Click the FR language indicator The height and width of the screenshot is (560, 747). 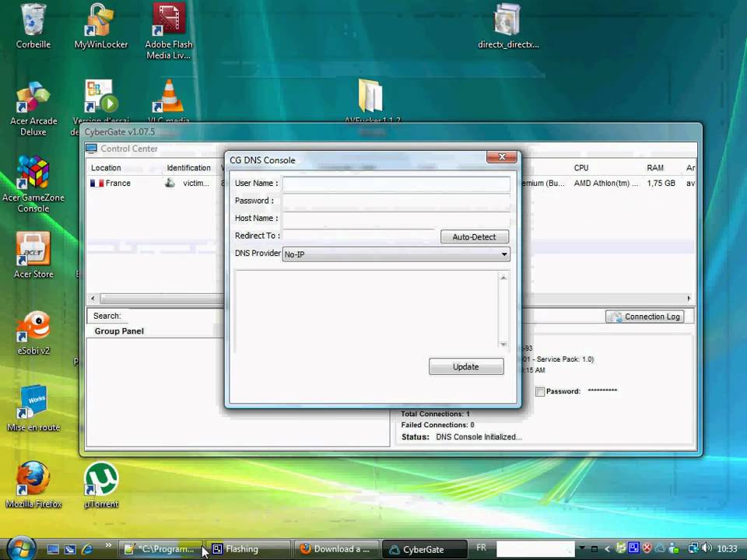click(481, 548)
